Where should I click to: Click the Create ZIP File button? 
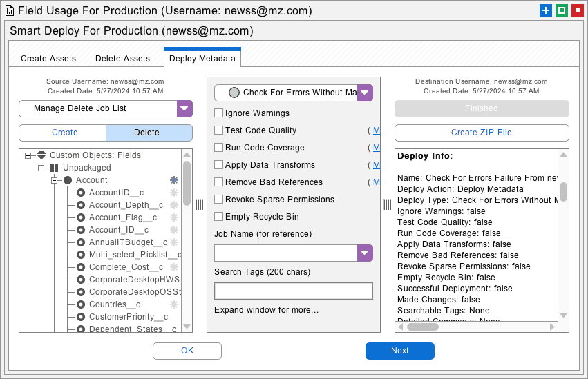tap(482, 133)
